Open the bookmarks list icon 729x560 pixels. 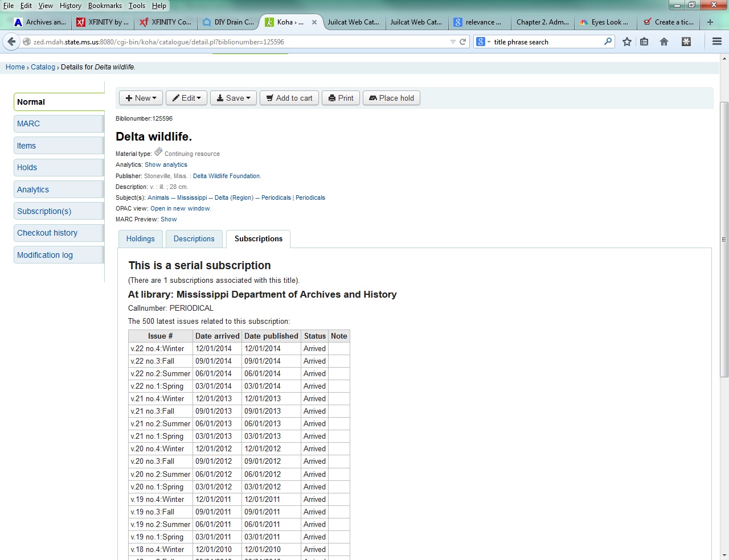point(644,42)
